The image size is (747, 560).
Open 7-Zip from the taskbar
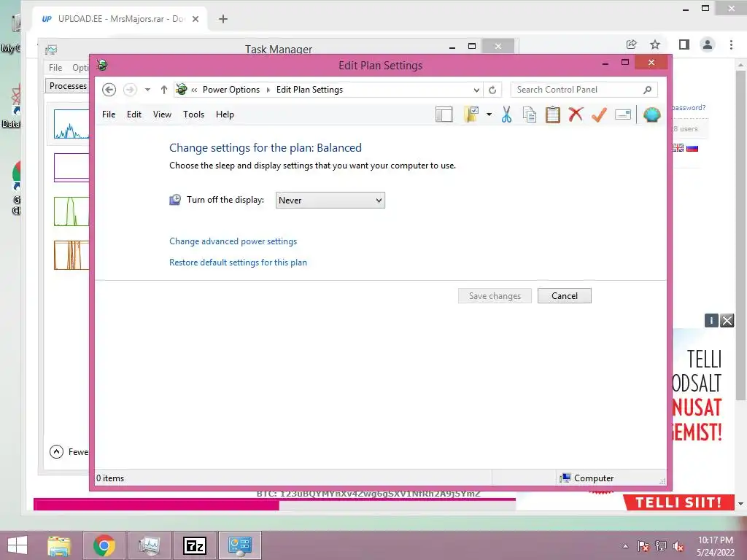coord(194,545)
